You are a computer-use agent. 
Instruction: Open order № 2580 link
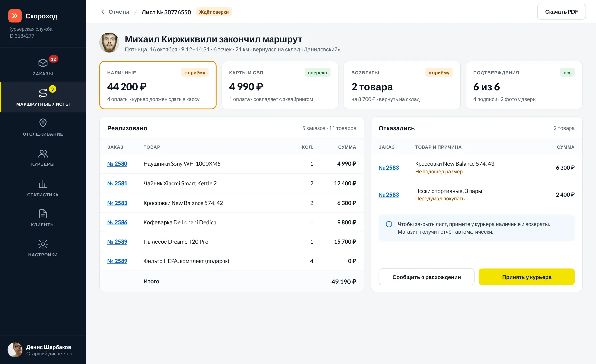117,164
